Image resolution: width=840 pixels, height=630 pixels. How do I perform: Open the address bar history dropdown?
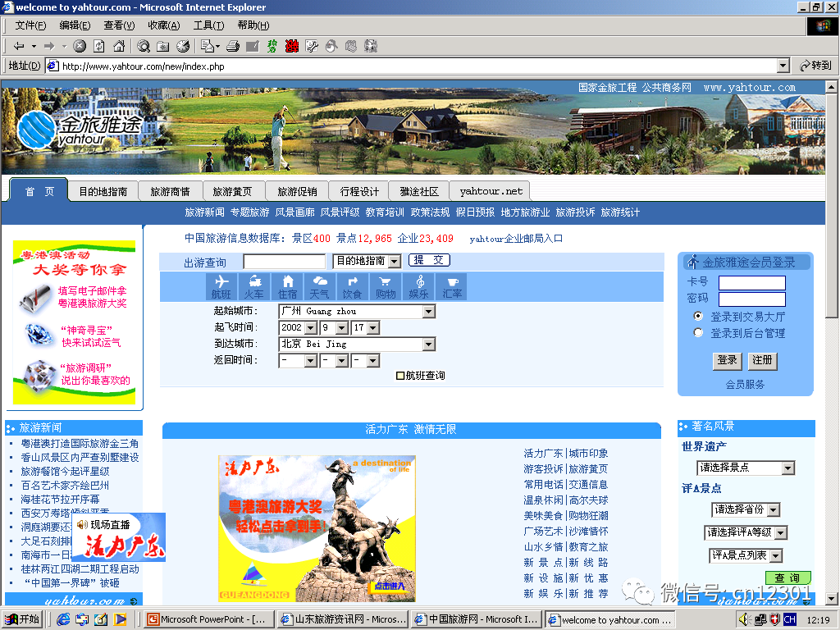783,66
